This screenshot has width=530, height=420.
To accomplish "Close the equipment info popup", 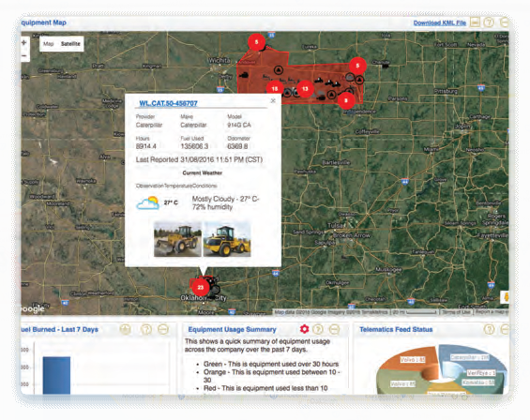I will (x=273, y=100).
